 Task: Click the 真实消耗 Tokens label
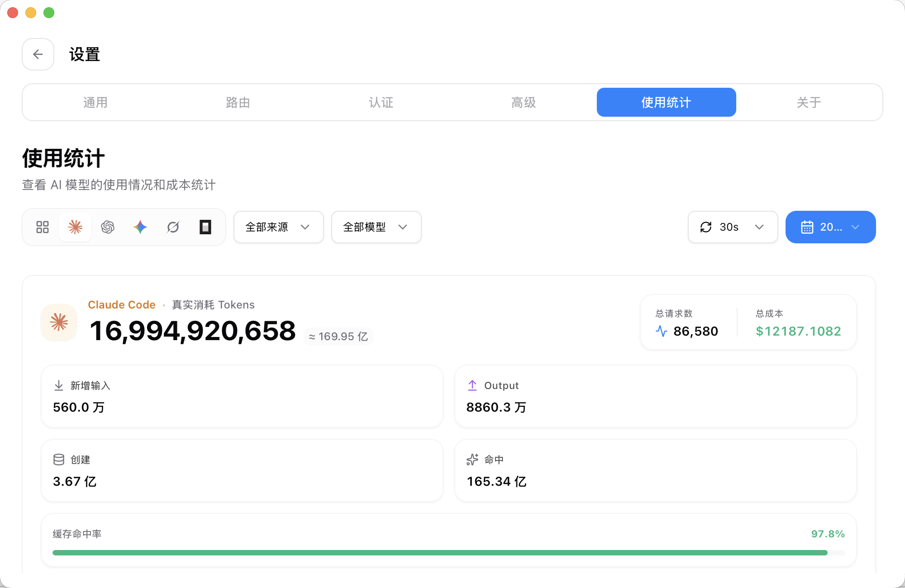[213, 305]
